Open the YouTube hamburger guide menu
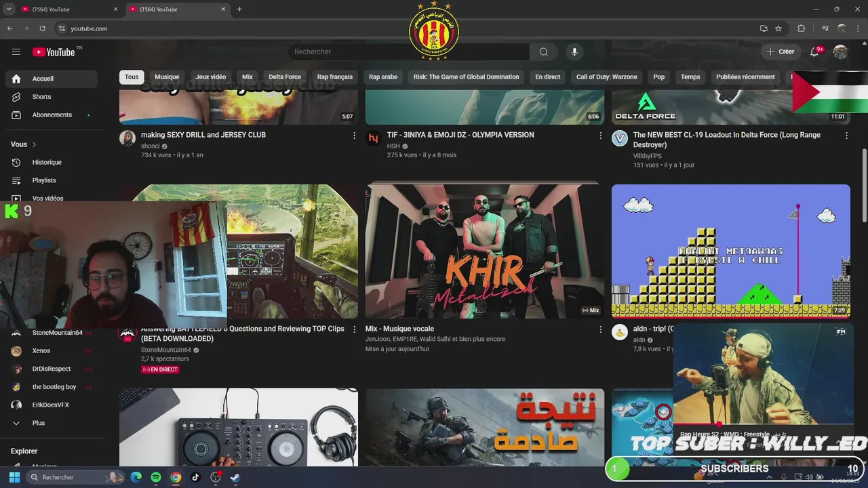Screen dimensions: 868x488 (16, 52)
